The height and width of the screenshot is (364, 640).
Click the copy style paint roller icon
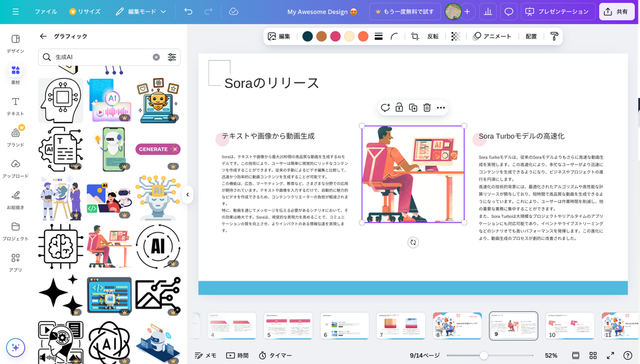tap(554, 36)
